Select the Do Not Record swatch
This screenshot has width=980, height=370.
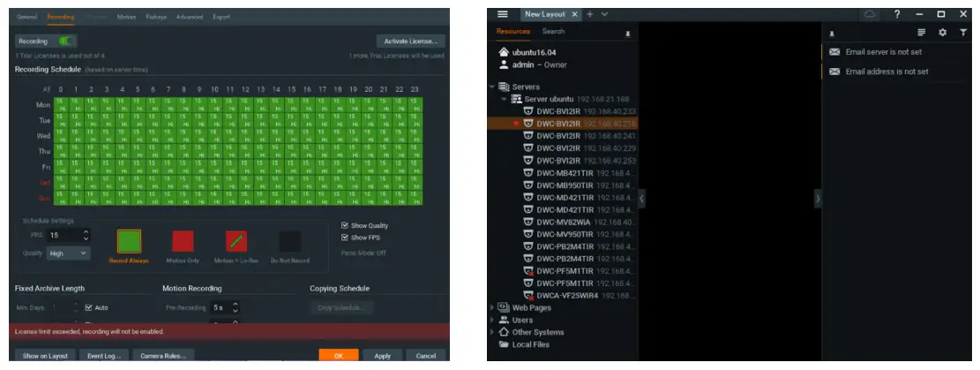point(290,242)
